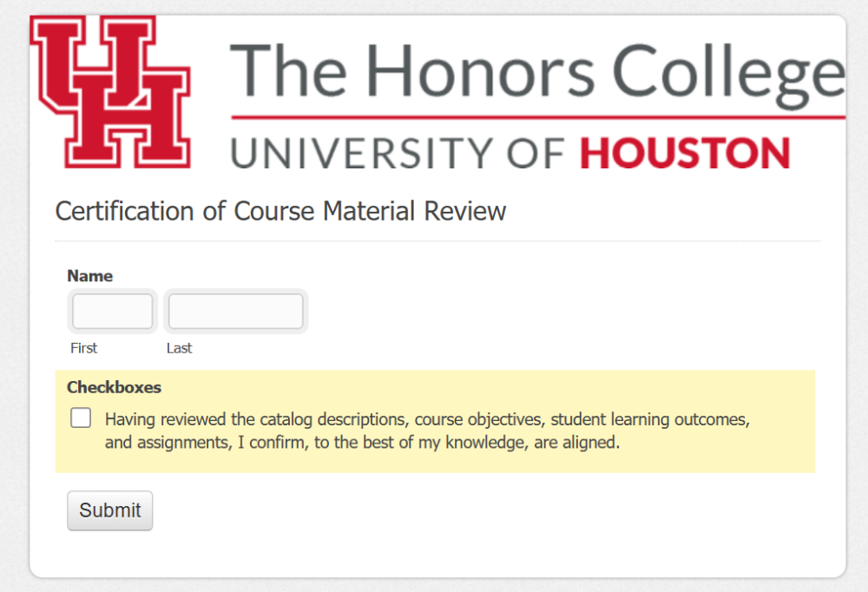This screenshot has height=592, width=868.
Task: Click the gray "UNIVERSITY OF" header text
Action: click(399, 153)
